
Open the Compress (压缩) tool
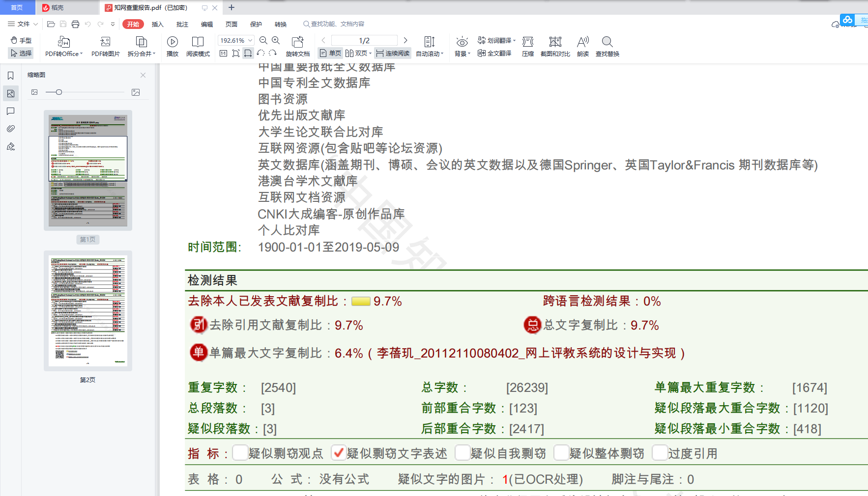(528, 47)
